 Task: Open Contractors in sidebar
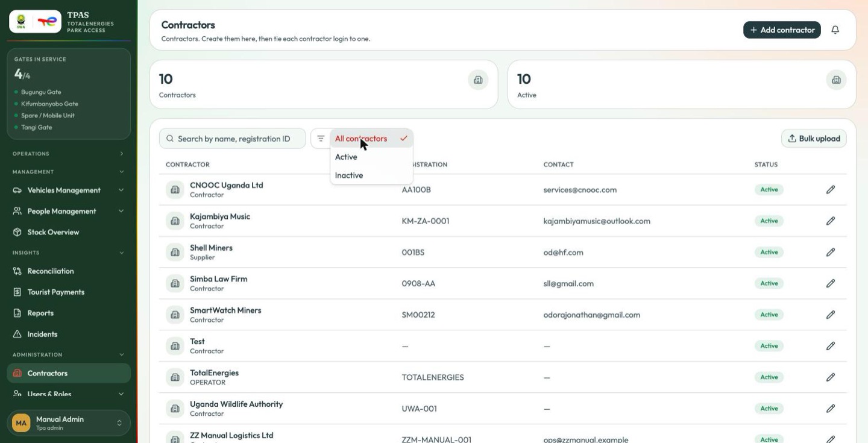click(69, 373)
